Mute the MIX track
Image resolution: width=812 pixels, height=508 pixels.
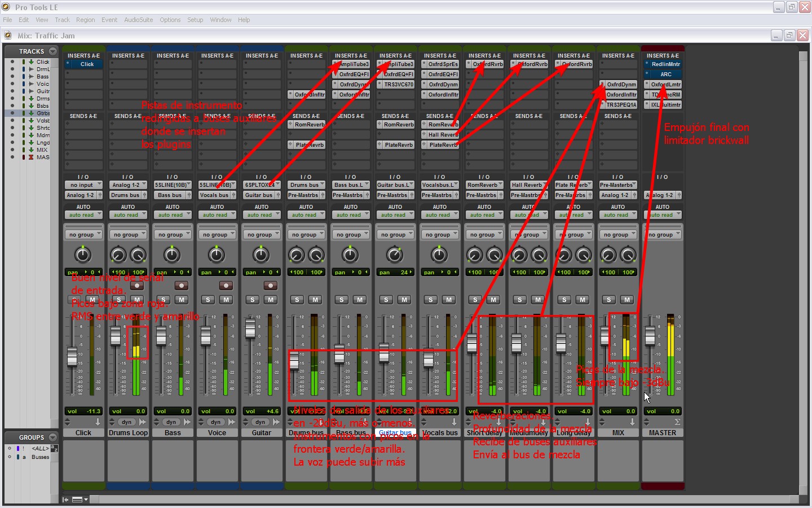pos(627,300)
